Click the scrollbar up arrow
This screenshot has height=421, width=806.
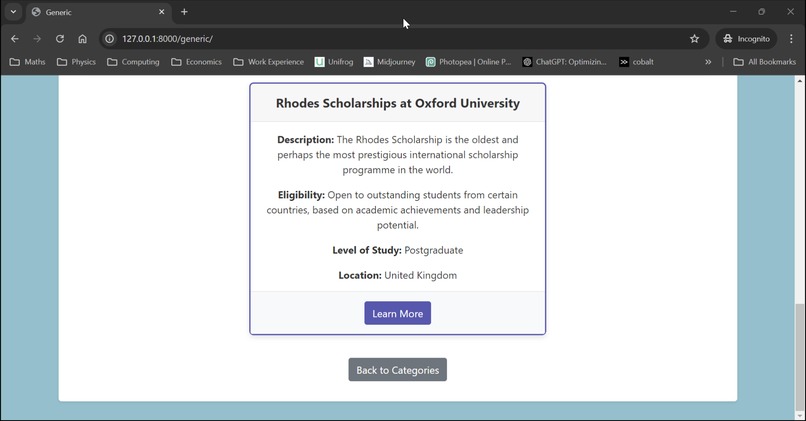point(799,81)
